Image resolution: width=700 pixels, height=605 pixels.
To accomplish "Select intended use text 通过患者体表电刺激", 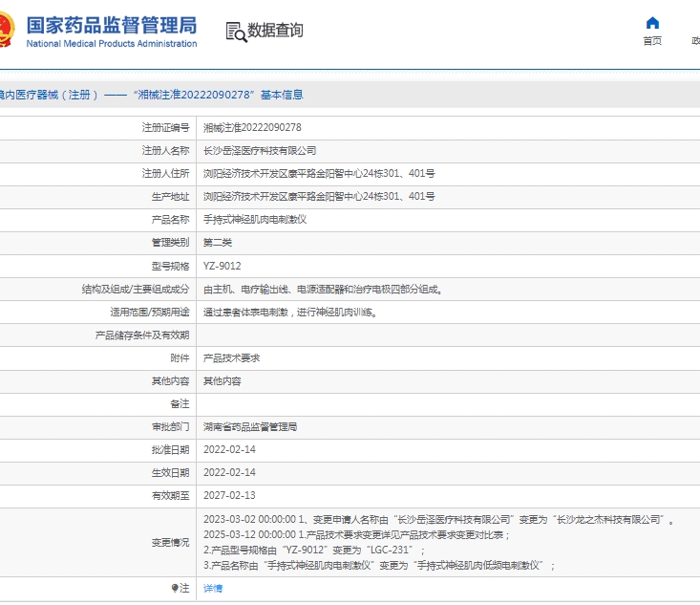I will (x=289, y=313).
